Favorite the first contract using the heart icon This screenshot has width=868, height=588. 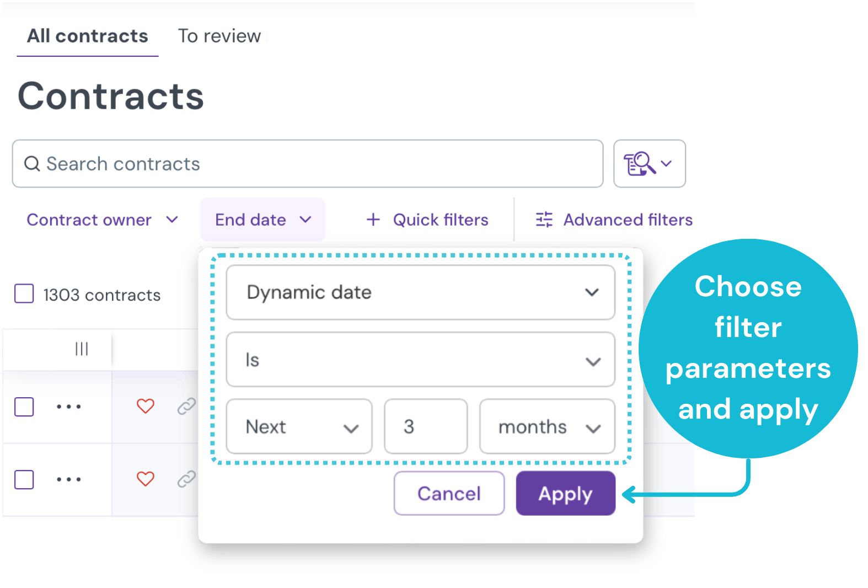[145, 407]
